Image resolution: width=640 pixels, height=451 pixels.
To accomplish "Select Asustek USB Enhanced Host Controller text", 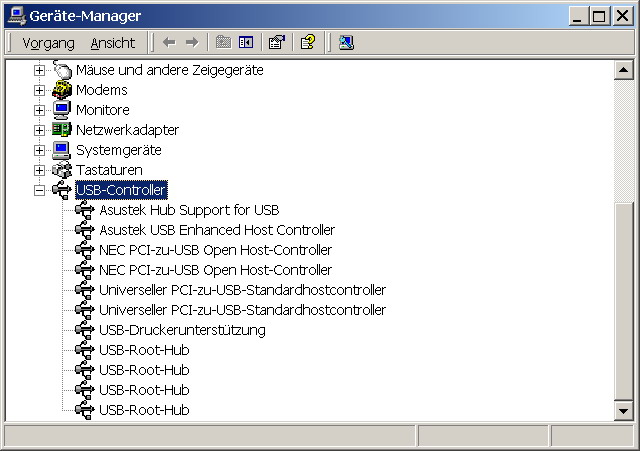I will point(217,230).
